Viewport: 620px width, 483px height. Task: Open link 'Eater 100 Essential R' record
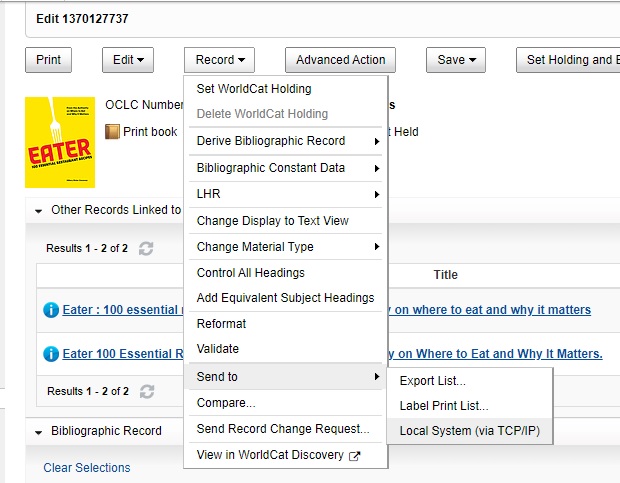pyautogui.click(x=123, y=354)
